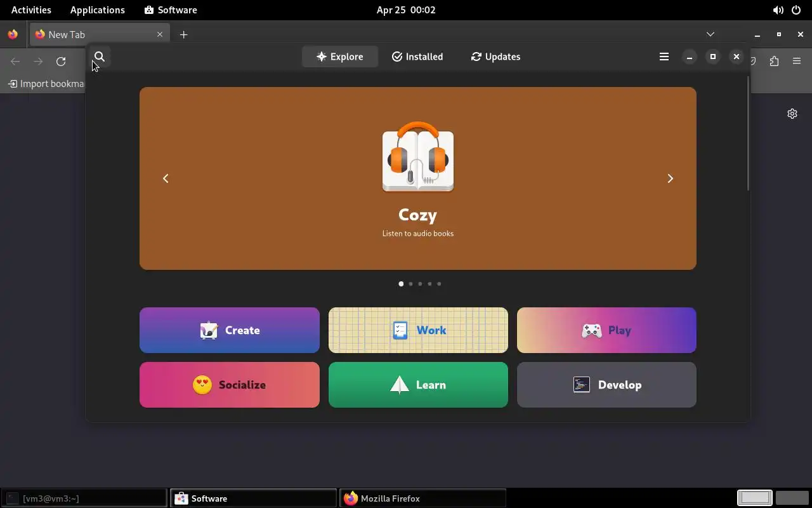Open the Firefox application menu

pos(797,62)
